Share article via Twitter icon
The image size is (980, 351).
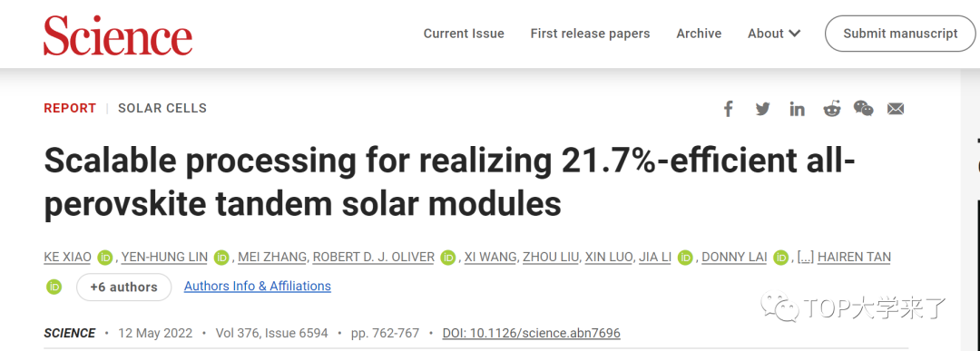click(762, 110)
